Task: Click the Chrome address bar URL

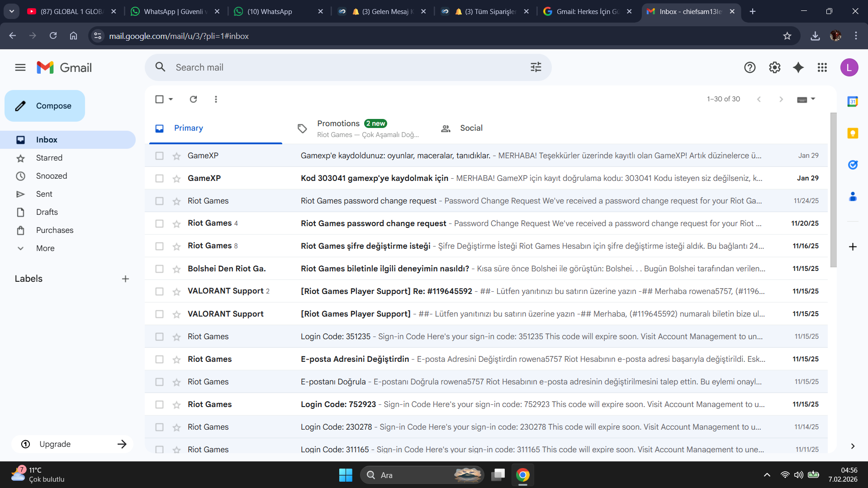Action: [x=179, y=36]
